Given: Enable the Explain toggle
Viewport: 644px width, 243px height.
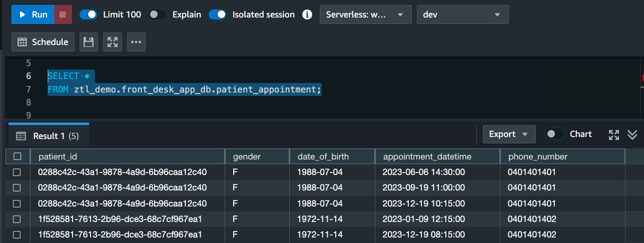Looking at the screenshot, I should click(x=157, y=14).
